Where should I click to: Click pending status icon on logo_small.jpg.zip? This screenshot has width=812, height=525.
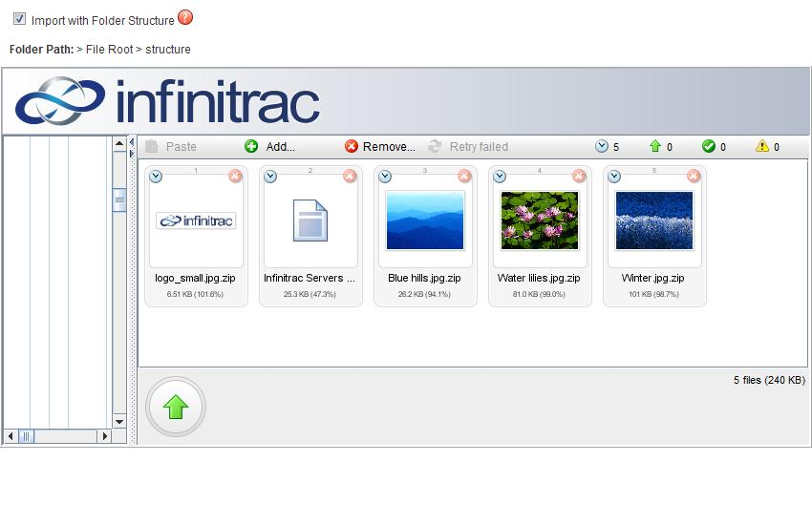pyautogui.click(x=156, y=177)
